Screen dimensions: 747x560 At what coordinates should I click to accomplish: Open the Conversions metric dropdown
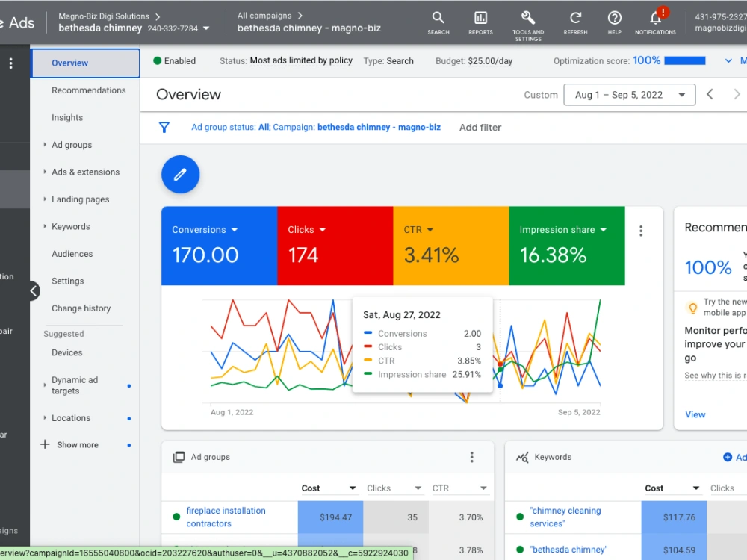(x=234, y=230)
